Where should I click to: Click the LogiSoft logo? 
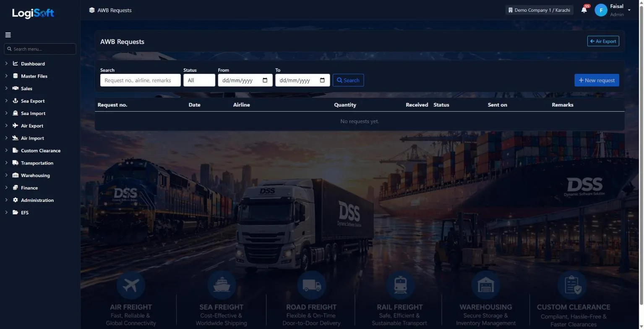click(33, 13)
